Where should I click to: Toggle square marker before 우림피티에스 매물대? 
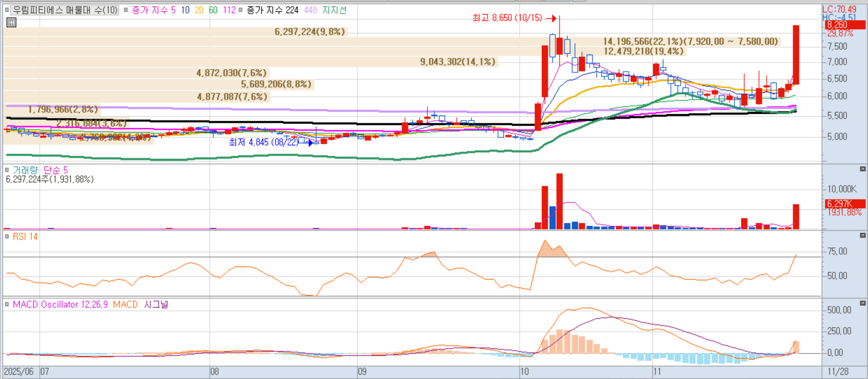(7, 10)
